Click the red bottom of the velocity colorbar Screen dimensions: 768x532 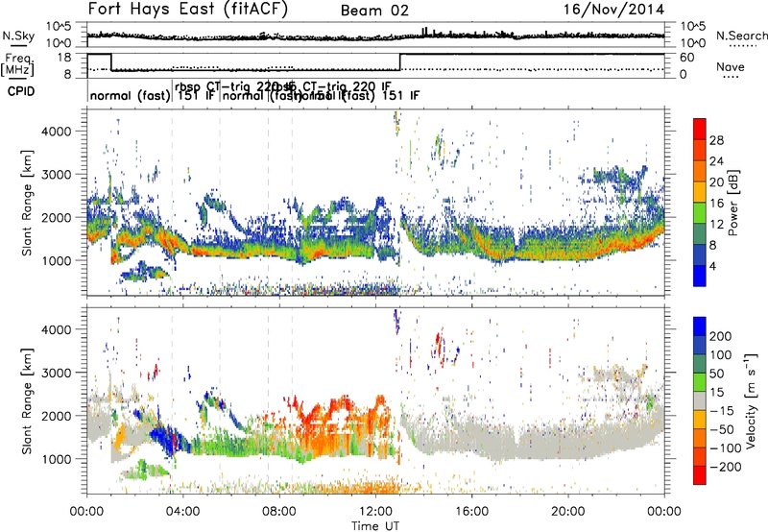[x=700, y=475]
